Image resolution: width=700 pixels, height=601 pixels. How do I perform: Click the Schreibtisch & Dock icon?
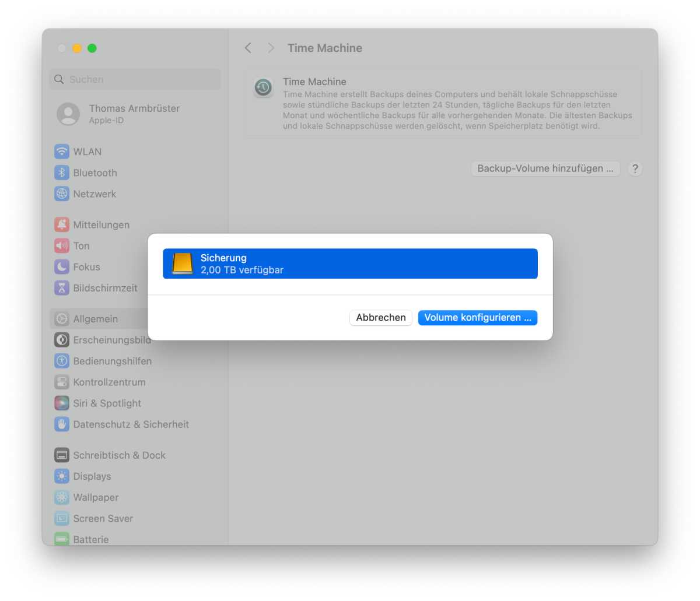[x=62, y=455]
